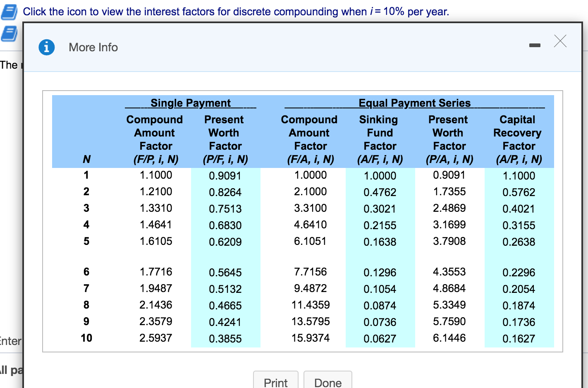This screenshot has width=588, height=388.
Task: Select the value 0.3021
Action: coord(380,209)
